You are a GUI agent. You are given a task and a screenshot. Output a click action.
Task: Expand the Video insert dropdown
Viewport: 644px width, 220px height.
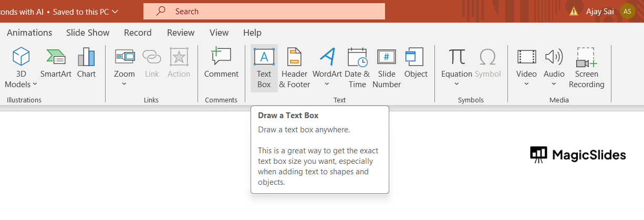pyautogui.click(x=526, y=84)
